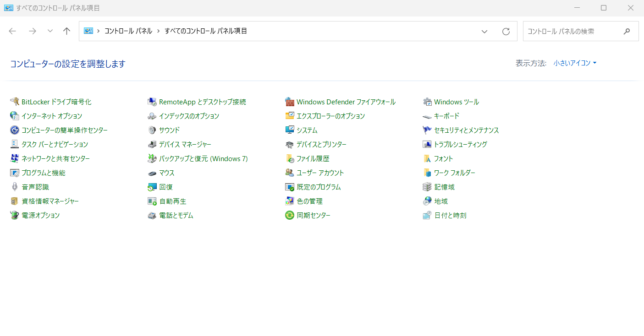Click the デバイスとプリンター icon
The width and height of the screenshot is (644, 336).
(289, 144)
